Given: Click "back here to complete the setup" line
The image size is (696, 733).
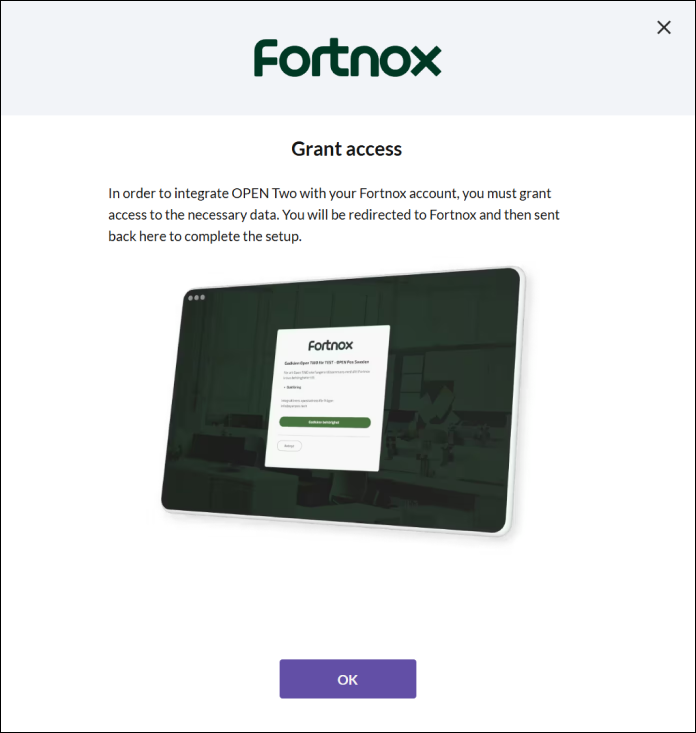Looking at the screenshot, I should coord(205,237).
